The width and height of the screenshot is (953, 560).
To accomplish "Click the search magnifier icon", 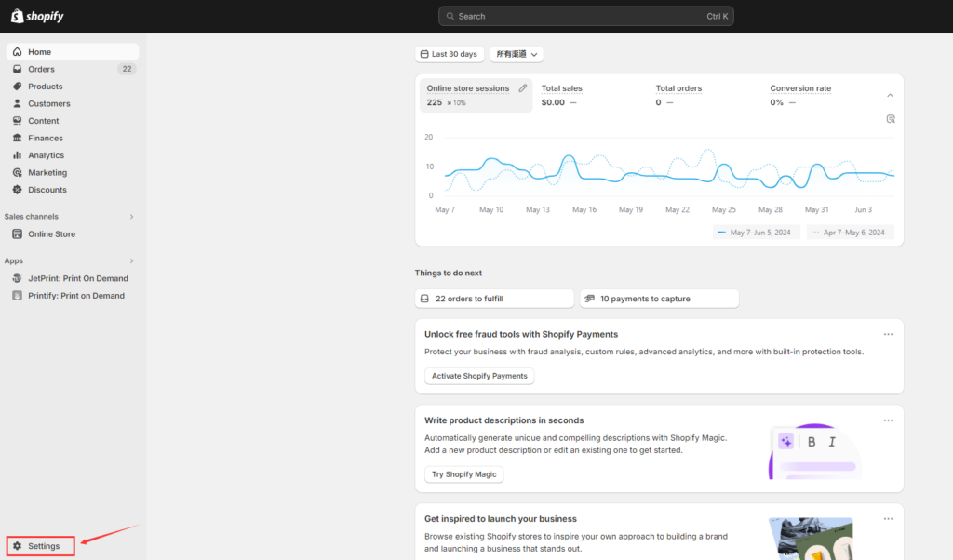I will 450,17.
